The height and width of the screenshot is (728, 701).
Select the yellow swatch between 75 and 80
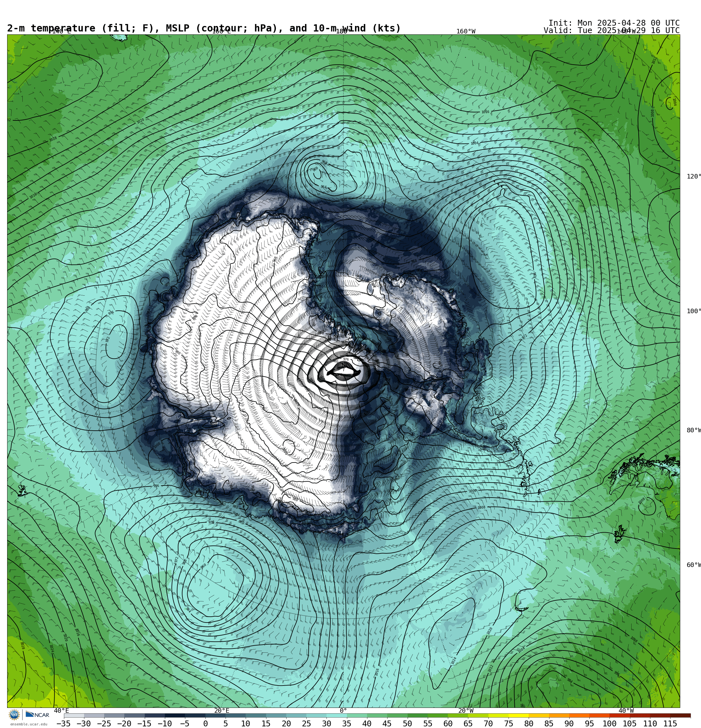point(519,715)
